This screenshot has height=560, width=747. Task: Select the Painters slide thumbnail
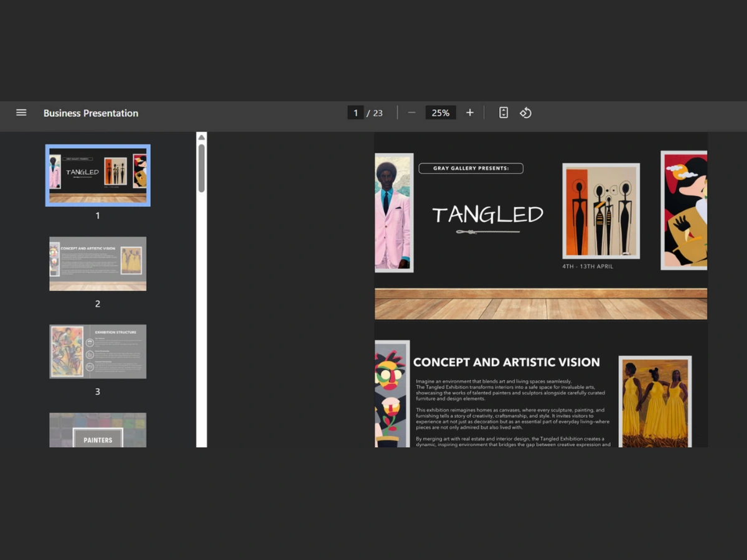(x=98, y=430)
